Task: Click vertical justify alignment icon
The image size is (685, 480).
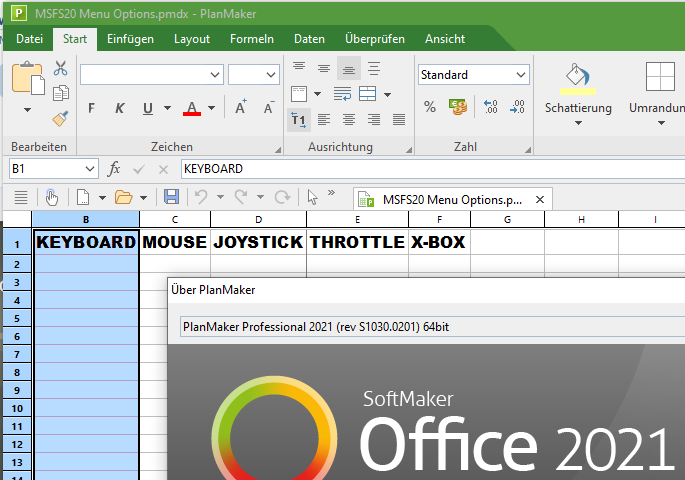Action: (x=374, y=68)
